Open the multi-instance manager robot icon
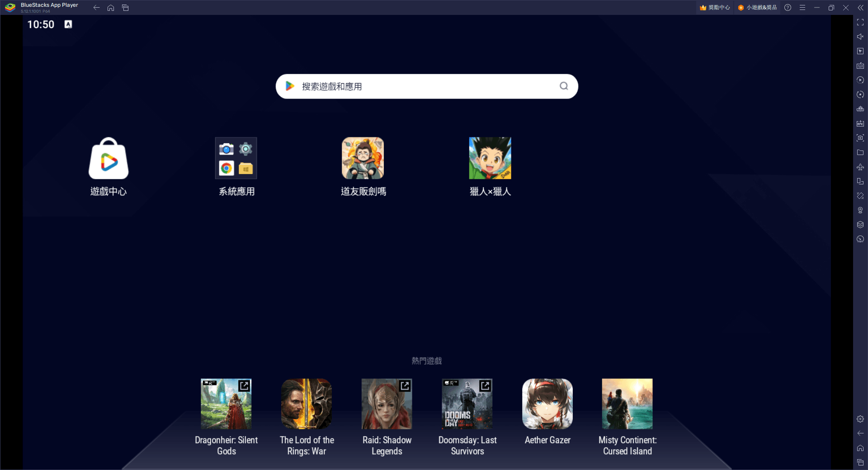Screen dimensions: 868x470 [x=860, y=109]
